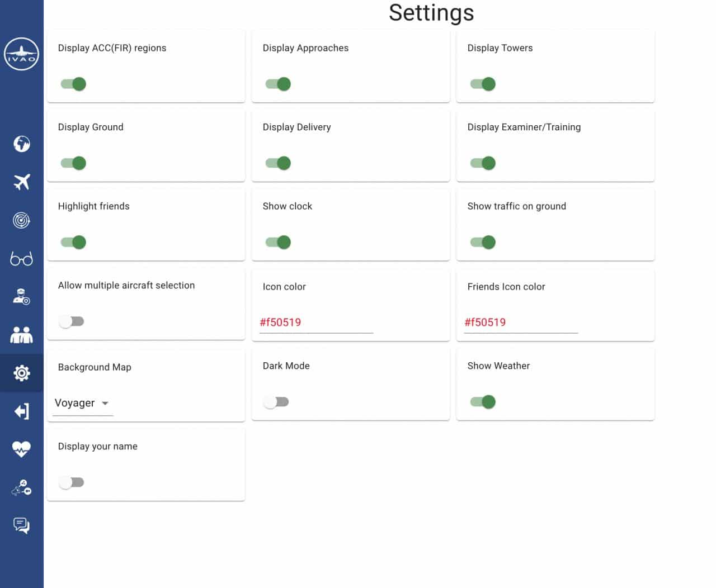The height and width of the screenshot is (588, 716).
Task: Click the Friends Icon color field
Action: [x=520, y=323]
